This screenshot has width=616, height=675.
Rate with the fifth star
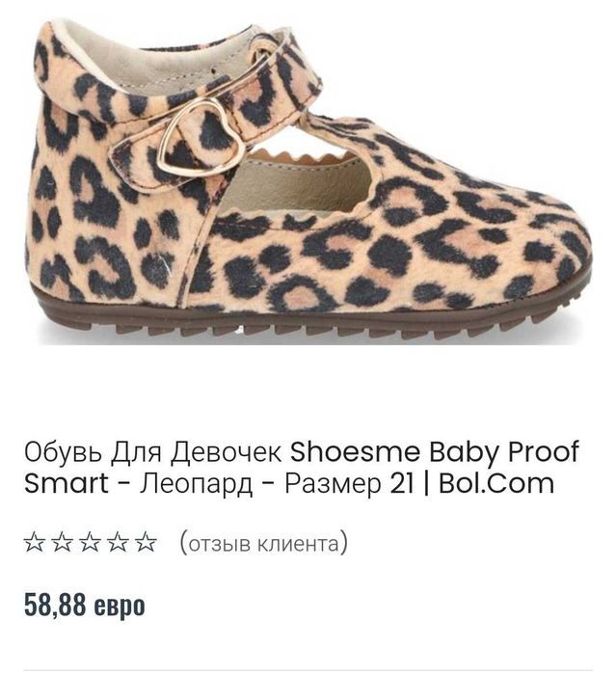[x=146, y=543]
